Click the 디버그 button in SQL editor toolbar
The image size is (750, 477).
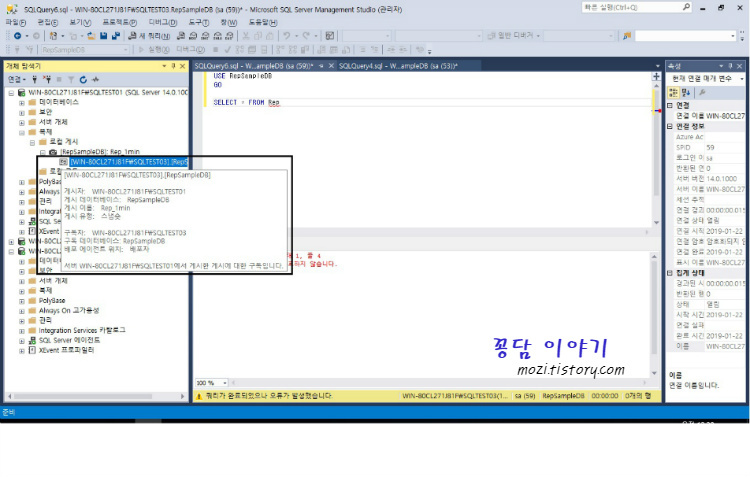pyautogui.click(x=190, y=50)
